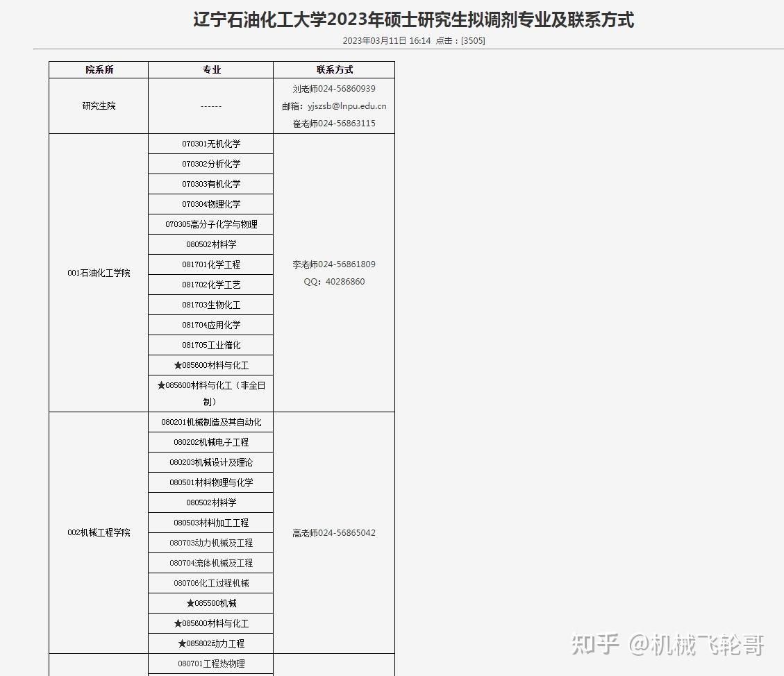
Task: Click ★085600材料与化工（非全日制） cell
Action: pos(211,394)
